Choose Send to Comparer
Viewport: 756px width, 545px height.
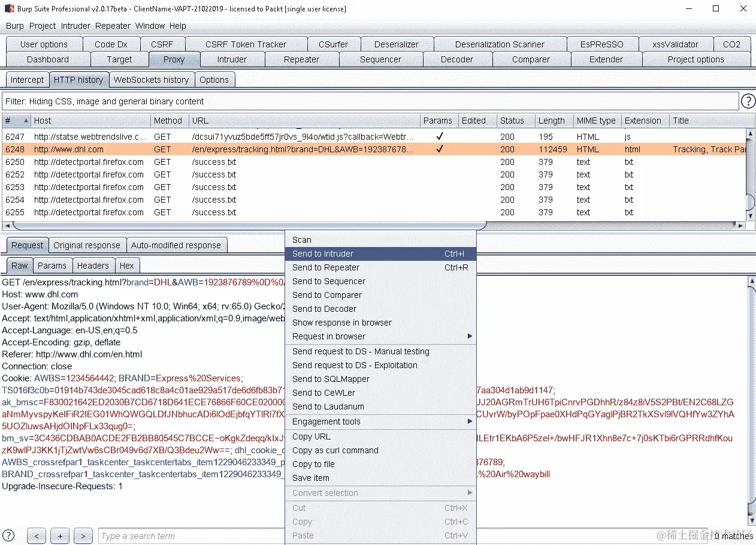tap(380, 295)
